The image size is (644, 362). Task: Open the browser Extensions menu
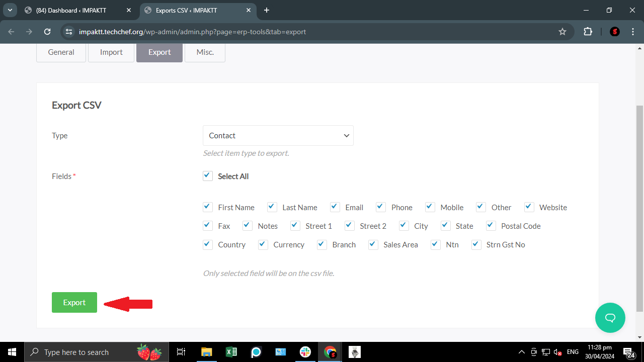pos(588,32)
